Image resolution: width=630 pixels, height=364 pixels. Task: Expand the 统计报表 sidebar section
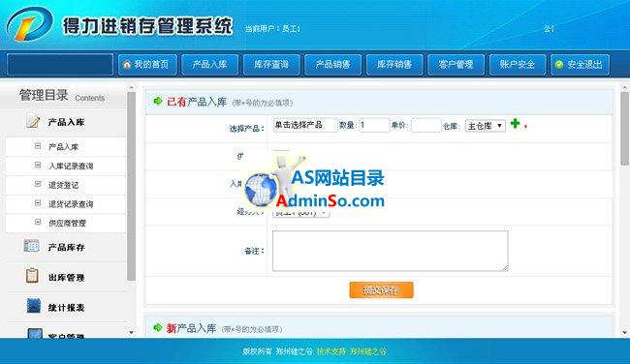click(66, 308)
